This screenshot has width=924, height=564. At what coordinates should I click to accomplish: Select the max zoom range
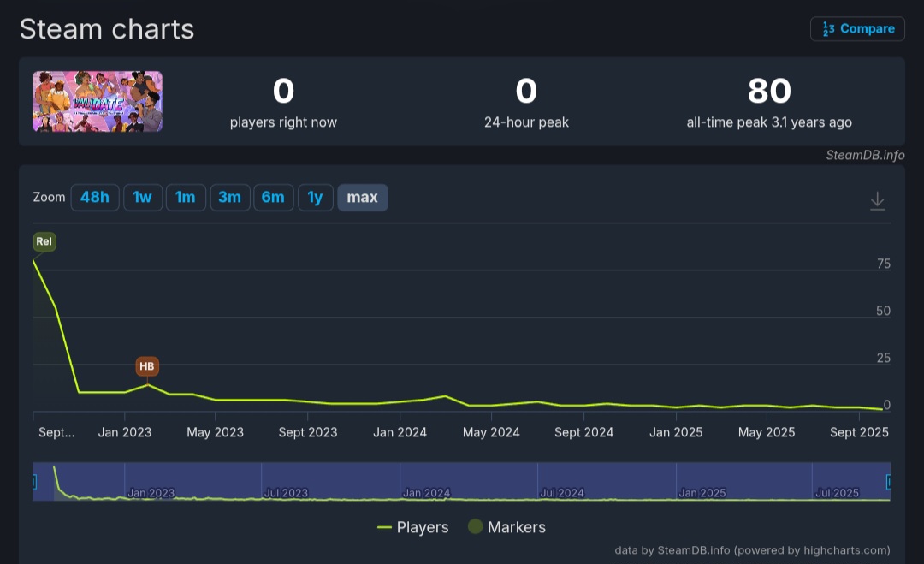click(363, 198)
